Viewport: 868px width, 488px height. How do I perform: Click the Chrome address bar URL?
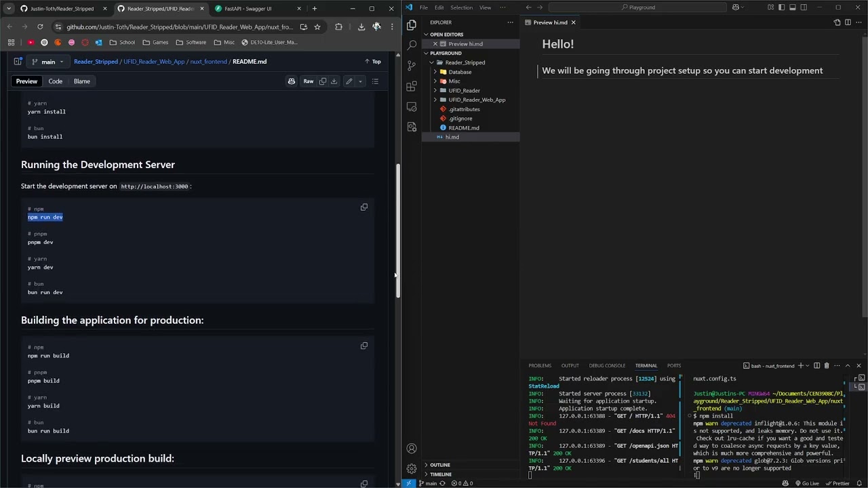point(180,27)
